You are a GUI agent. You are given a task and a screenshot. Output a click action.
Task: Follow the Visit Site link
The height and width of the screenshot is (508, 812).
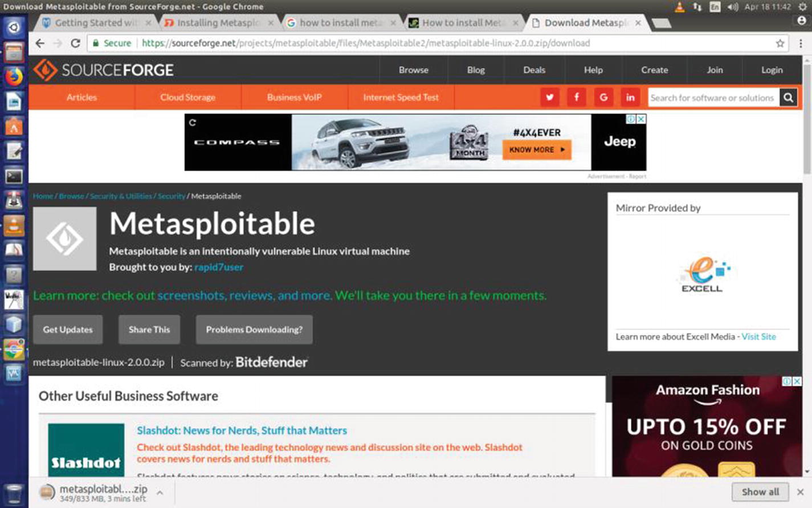[x=758, y=337]
